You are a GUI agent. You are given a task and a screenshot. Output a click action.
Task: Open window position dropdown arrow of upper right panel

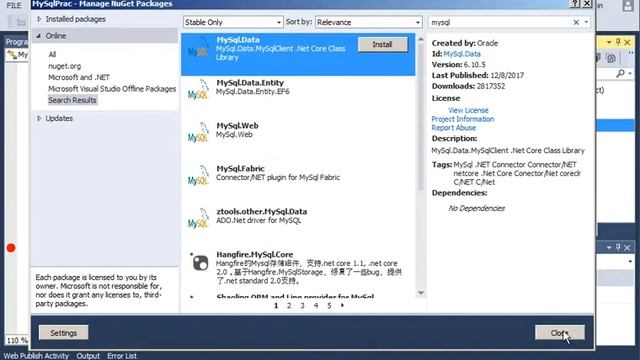(609, 42)
